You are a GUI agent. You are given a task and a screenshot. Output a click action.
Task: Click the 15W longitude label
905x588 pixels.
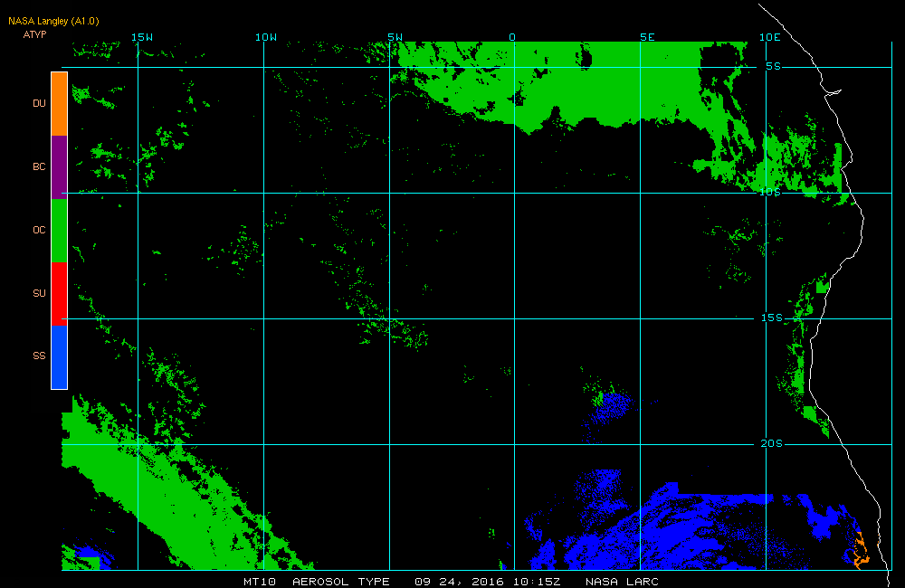(x=142, y=37)
